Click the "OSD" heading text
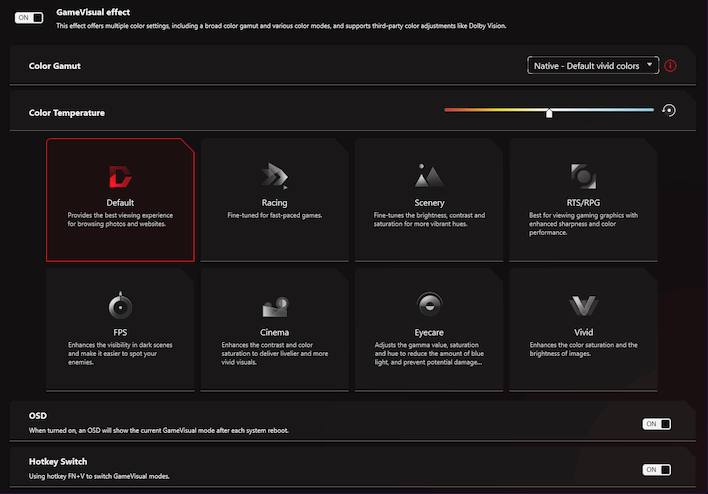708x494 pixels. (38, 416)
